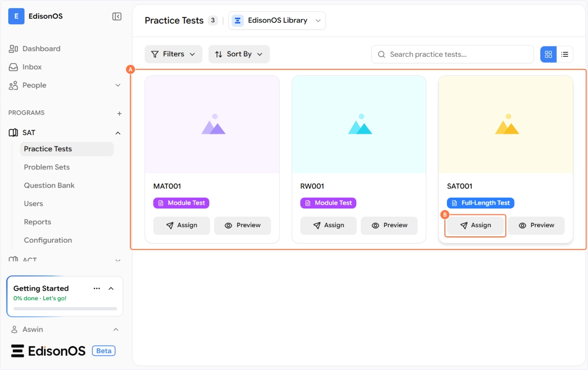Go to the Dashboard page

41,49
